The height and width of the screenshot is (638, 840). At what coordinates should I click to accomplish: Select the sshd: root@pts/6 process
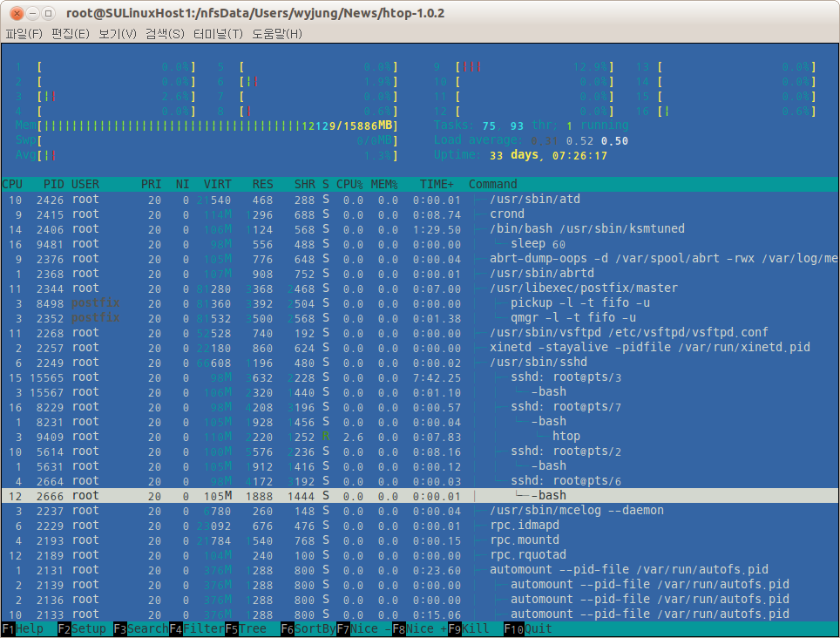click(420, 481)
